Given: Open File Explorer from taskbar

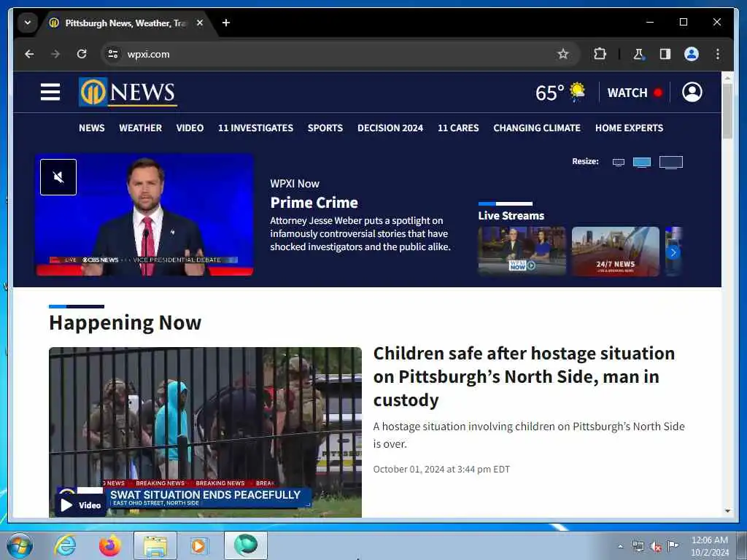Looking at the screenshot, I should point(155,545).
